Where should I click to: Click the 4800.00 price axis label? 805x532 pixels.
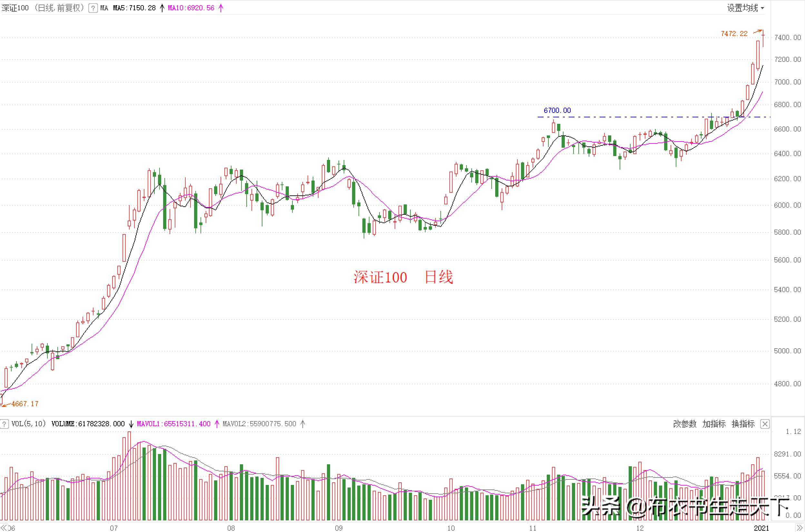pyautogui.click(x=787, y=384)
